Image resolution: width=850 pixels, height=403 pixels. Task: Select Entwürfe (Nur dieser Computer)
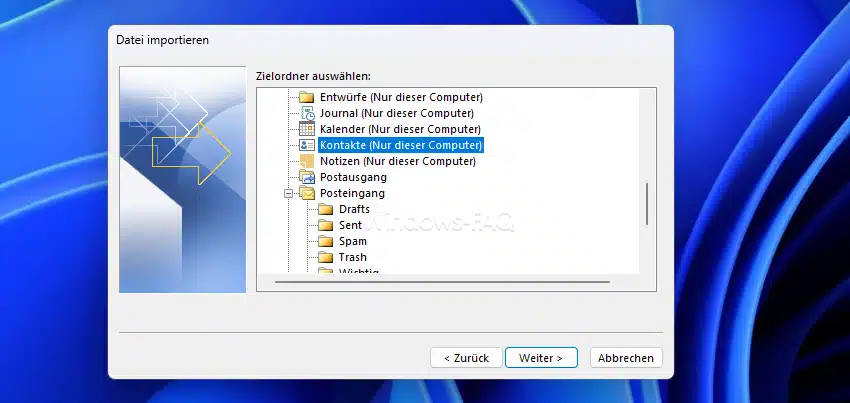point(401,98)
